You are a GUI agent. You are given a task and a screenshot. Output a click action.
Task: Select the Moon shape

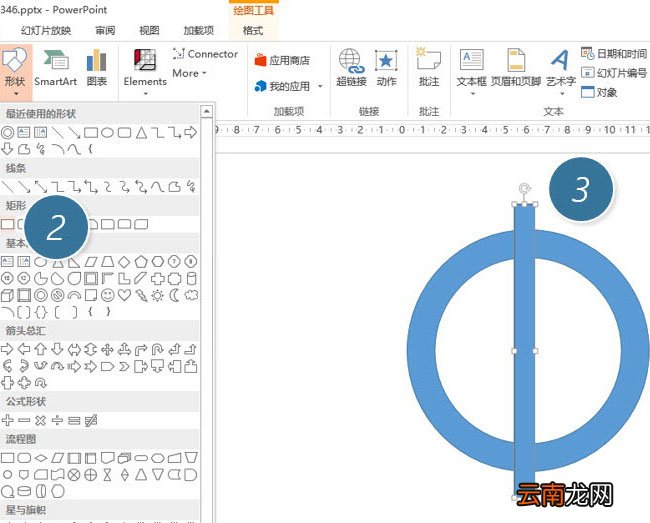(175, 295)
